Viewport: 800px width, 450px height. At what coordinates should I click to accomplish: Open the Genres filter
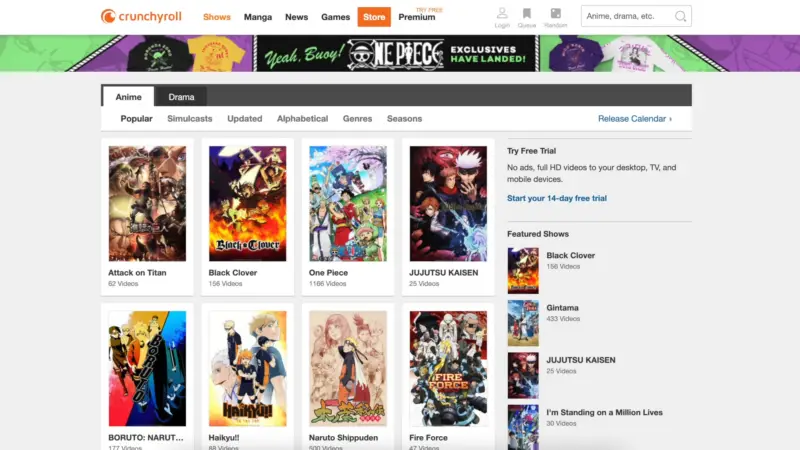coord(357,119)
